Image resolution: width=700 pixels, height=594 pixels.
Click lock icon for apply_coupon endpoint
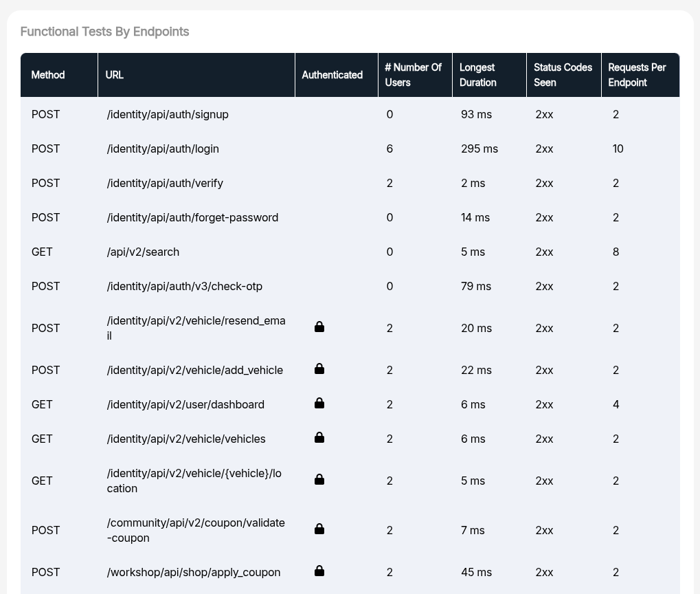click(x=319, y=571)
